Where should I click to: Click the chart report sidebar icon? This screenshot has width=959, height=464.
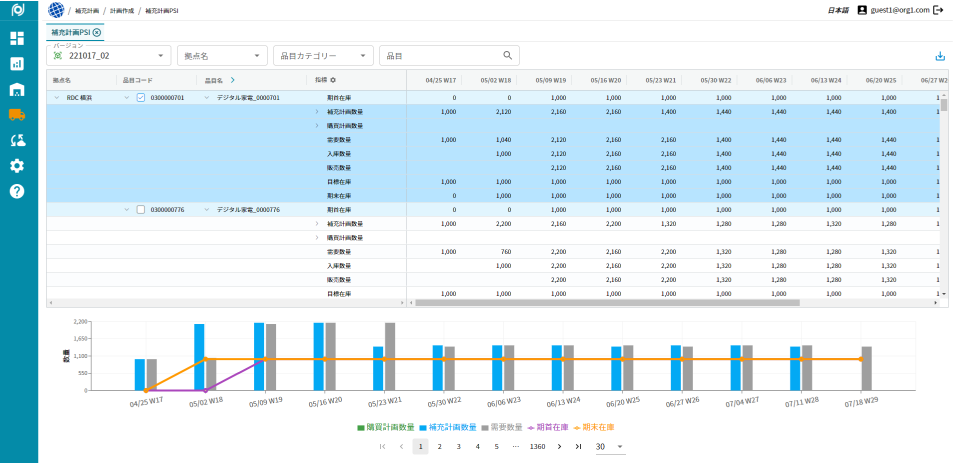(x=17, y=63)
